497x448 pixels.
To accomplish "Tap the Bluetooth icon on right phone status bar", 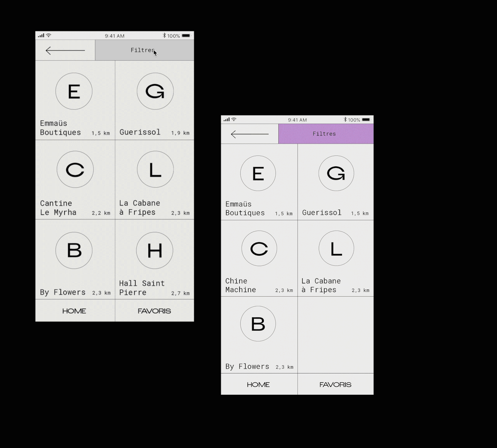I will click(345, 120).
